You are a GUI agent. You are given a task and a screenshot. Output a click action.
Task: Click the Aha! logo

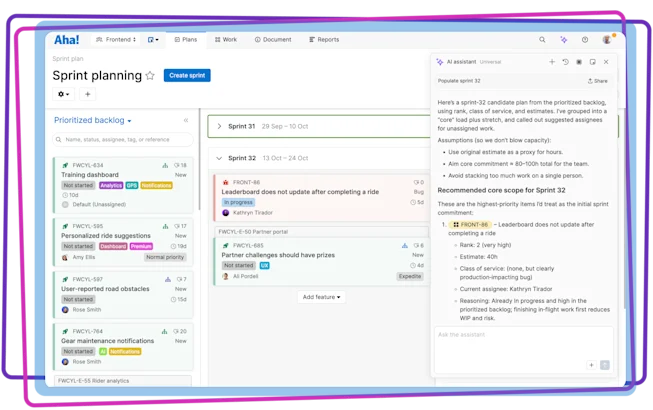pyautogui.click(x=66, y=40)
